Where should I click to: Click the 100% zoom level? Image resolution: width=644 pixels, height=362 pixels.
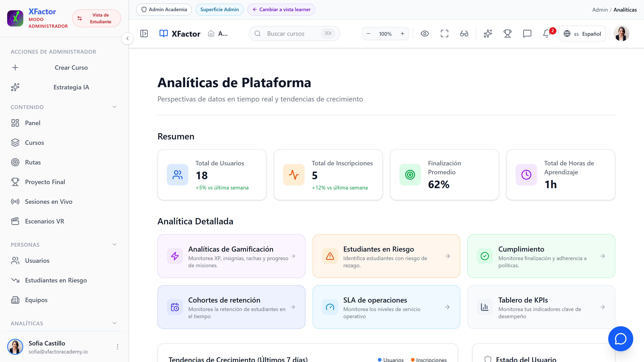click(385, 34)
